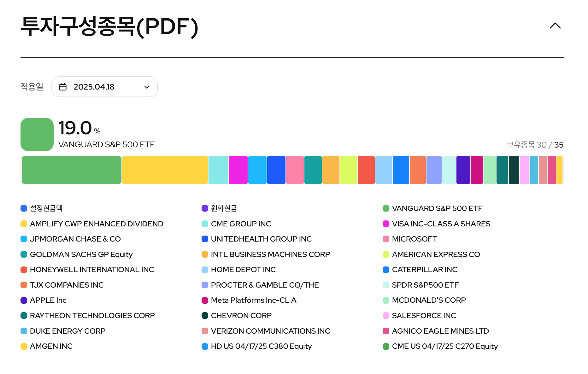Click MICROSOFT legend entry
588x374 pixels.
pyautogui.click(x=410, y=239)
